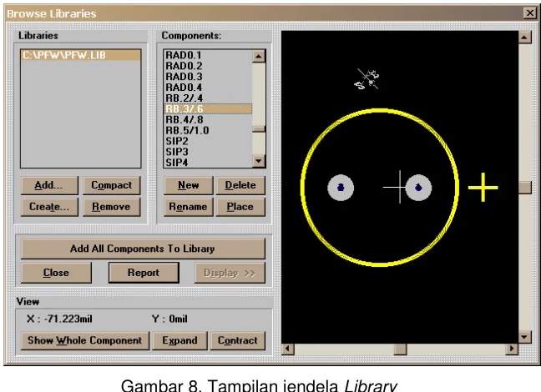Click the Report button
The height and width of the screenshot is (392, 541).
144,273
